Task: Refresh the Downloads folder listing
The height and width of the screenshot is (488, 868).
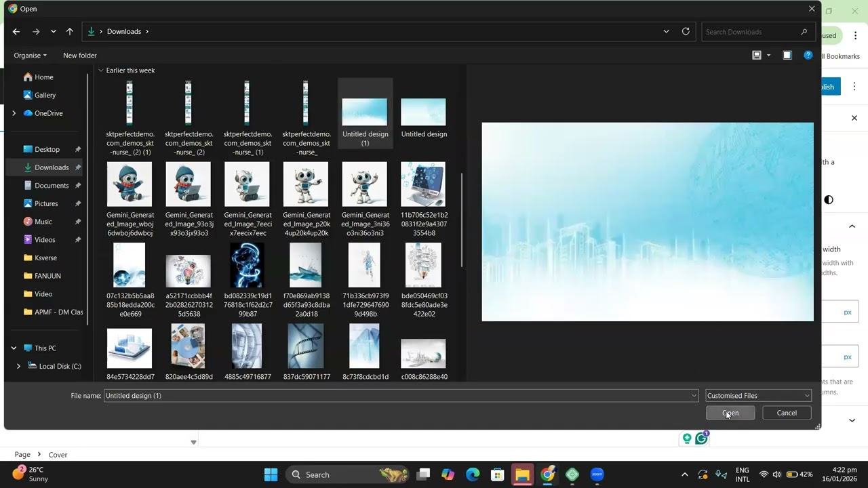Action: [x=686, y=31]
